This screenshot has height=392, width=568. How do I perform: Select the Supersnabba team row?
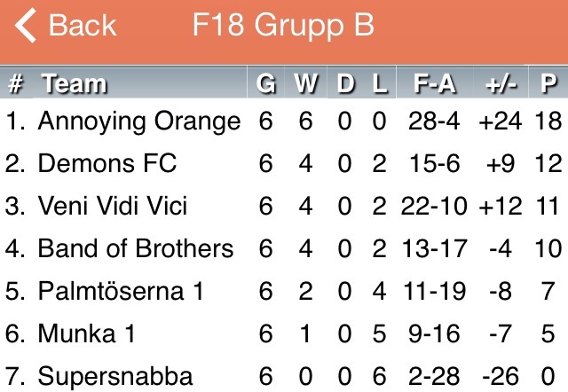(284, 374)
